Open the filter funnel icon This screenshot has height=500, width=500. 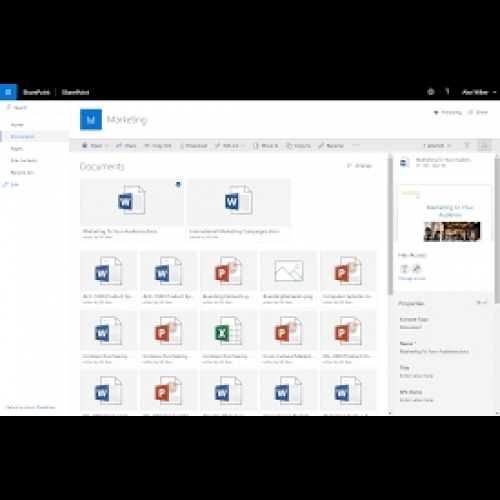[x=467, y=145]
